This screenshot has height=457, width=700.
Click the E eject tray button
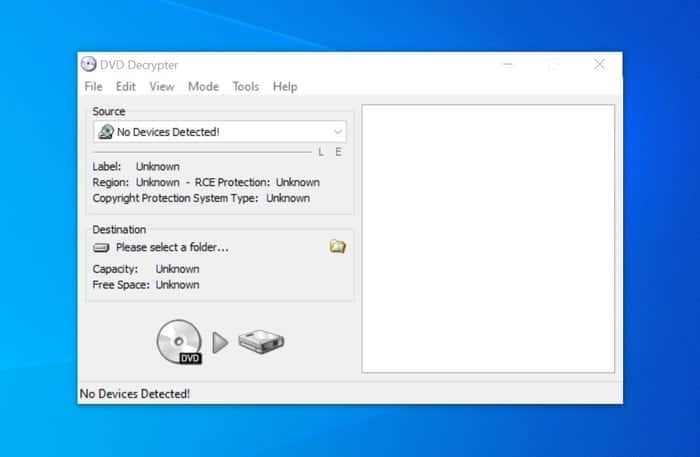(x=338, y=152)
